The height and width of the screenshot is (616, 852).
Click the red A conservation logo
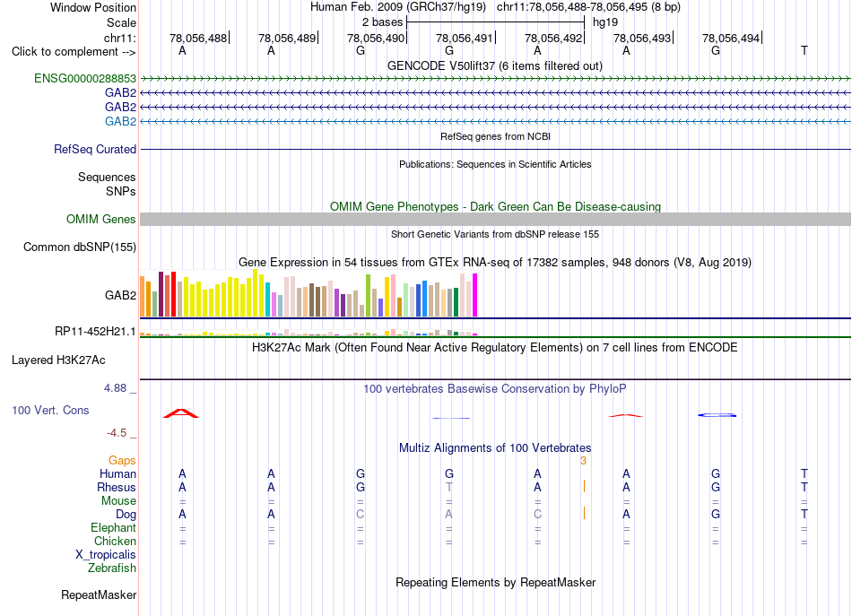(x=181, y=413)
